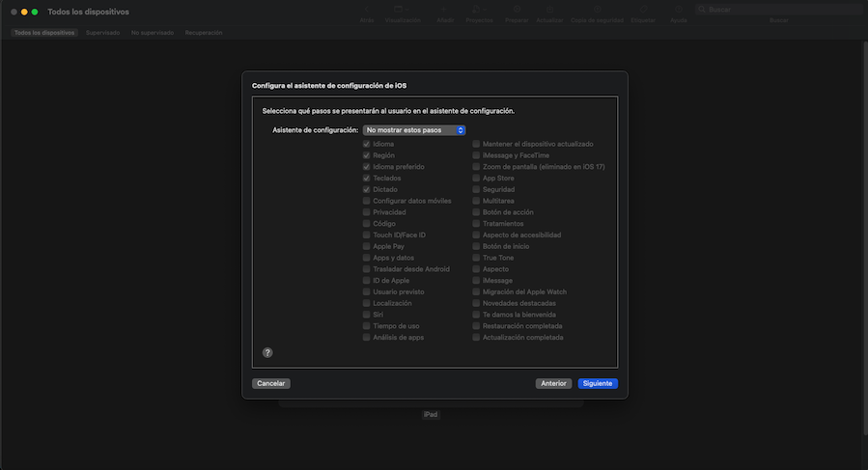Click the Cancelar button
868x470 pixels.
point(271,383)
